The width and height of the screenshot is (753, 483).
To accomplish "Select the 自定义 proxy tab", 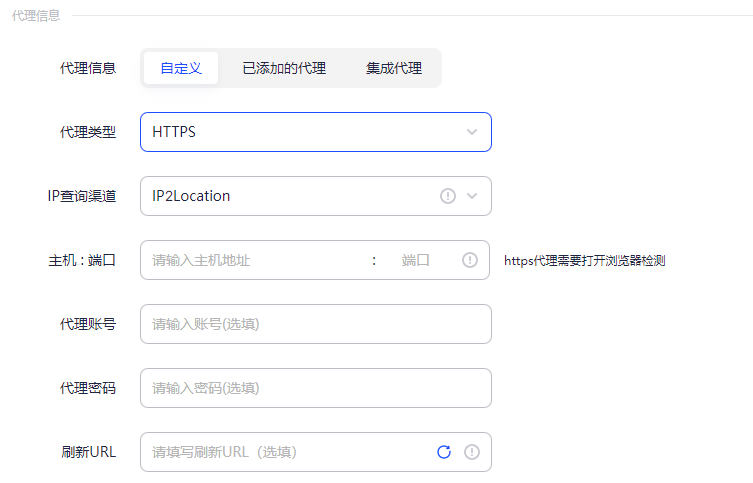I will click(181, 68).
